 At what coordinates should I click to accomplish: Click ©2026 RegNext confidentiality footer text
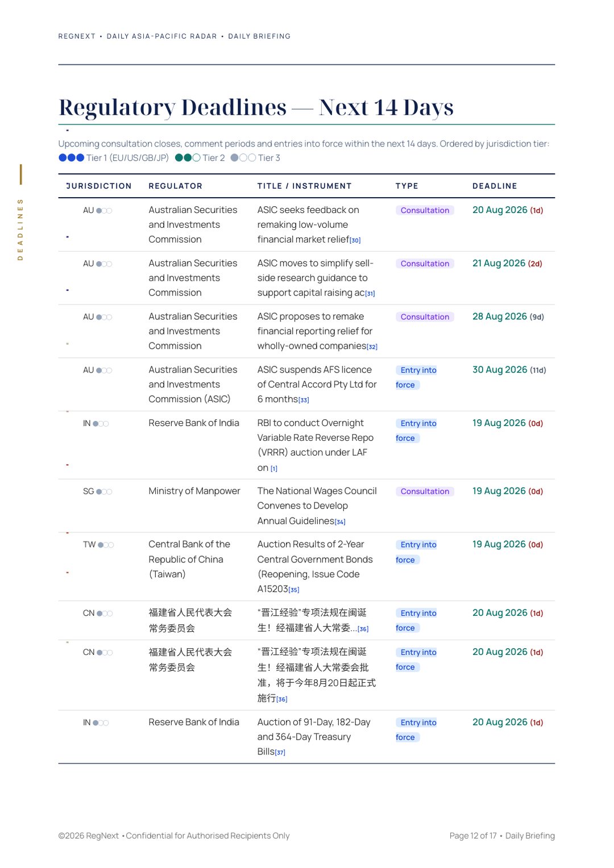174,836
